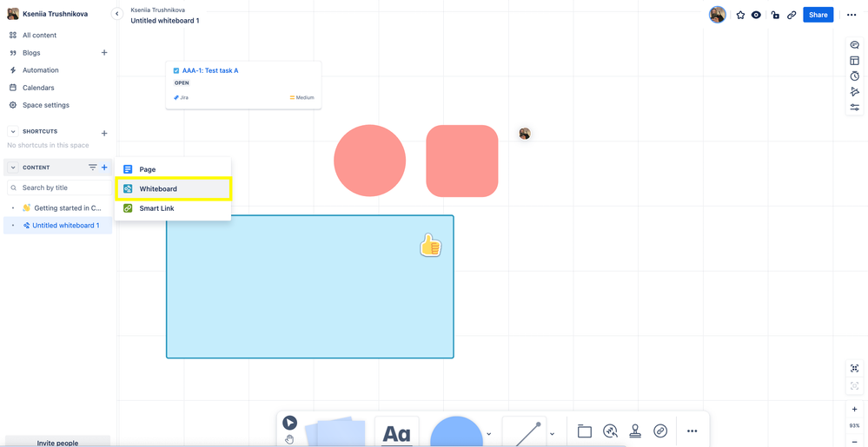Choose Smart Link from create menu

click(x=173, y=208)
